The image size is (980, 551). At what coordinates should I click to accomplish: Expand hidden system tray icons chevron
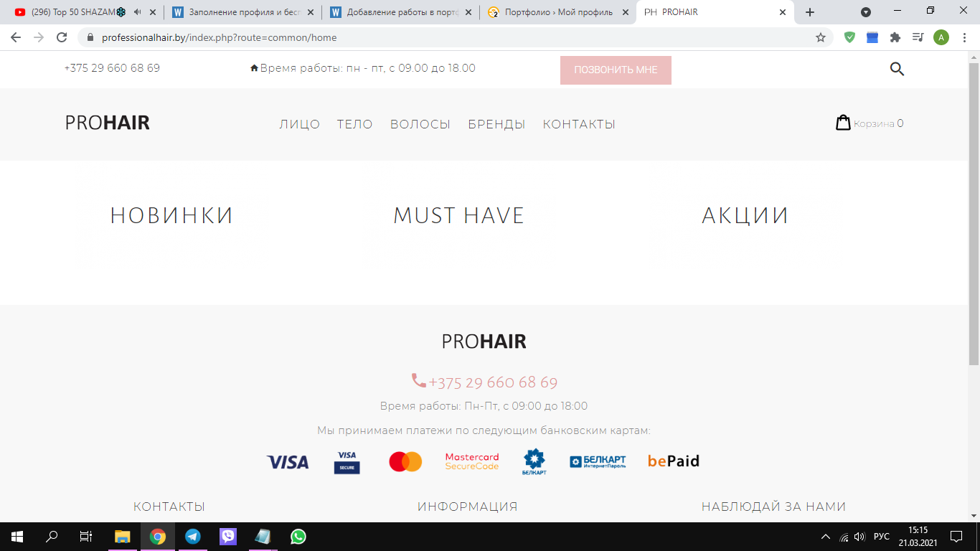826,537
